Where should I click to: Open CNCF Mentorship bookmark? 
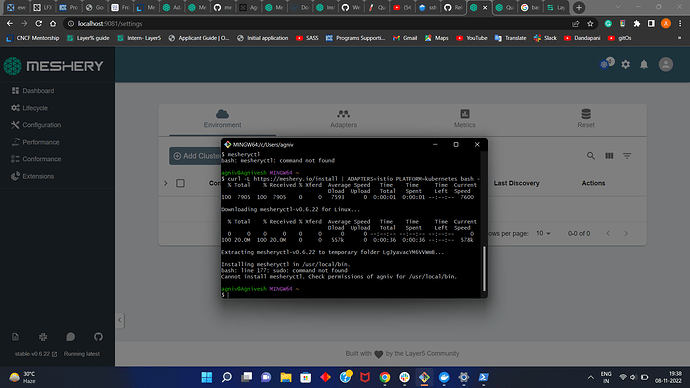33,38
